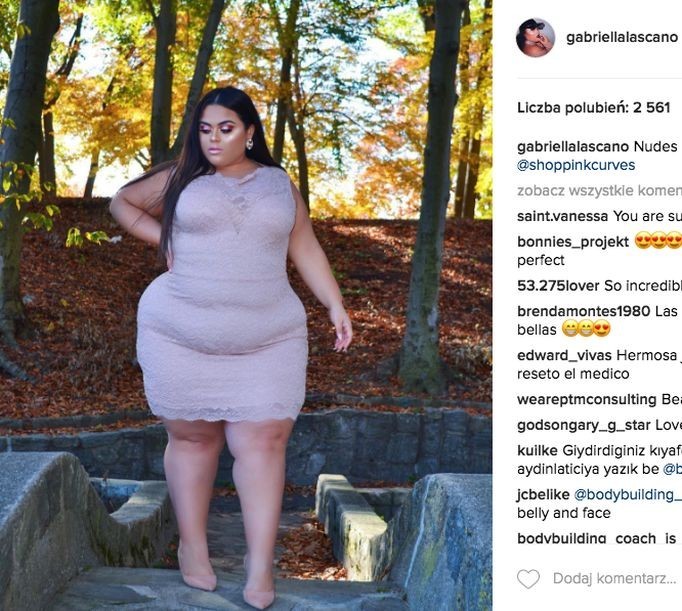682x611 pixels.
Task: Click the heart like icon
Action: pyautogui.click(x=528, y=579)
